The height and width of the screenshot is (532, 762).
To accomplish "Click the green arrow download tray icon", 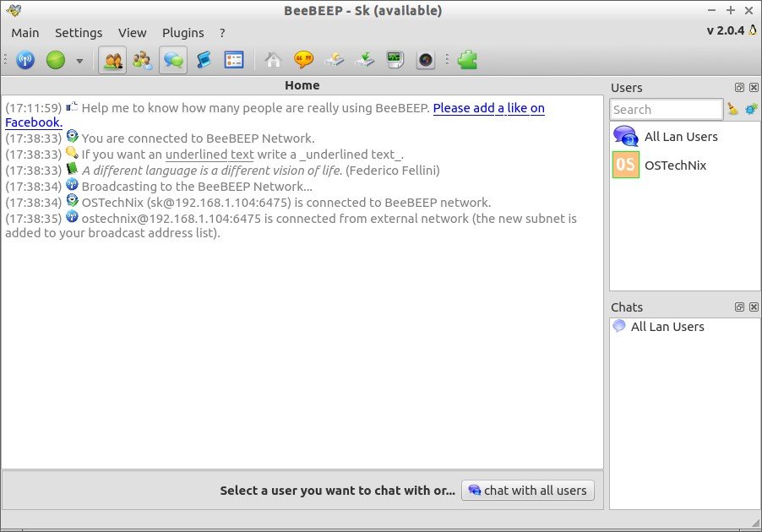I will [x=364, y=60].
